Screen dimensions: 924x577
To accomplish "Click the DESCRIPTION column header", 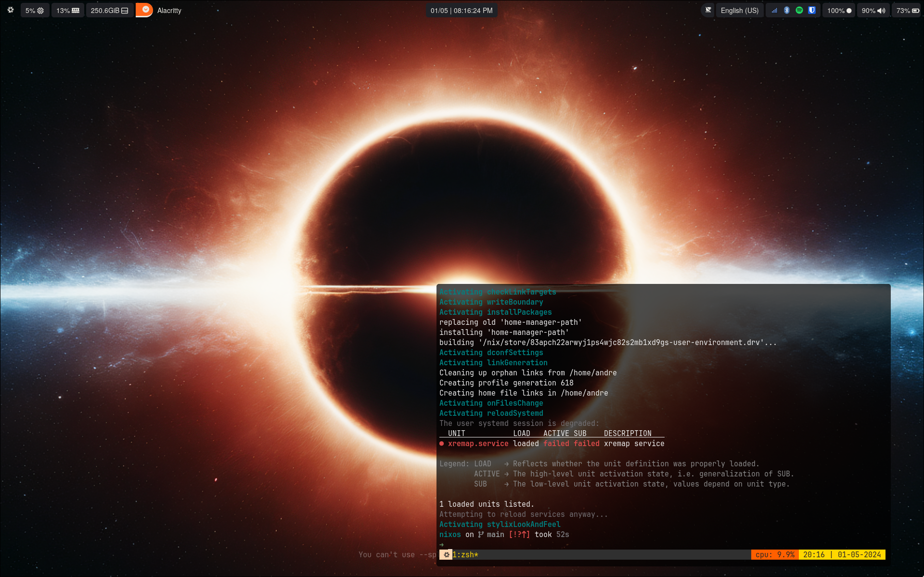I will (628, 434).
